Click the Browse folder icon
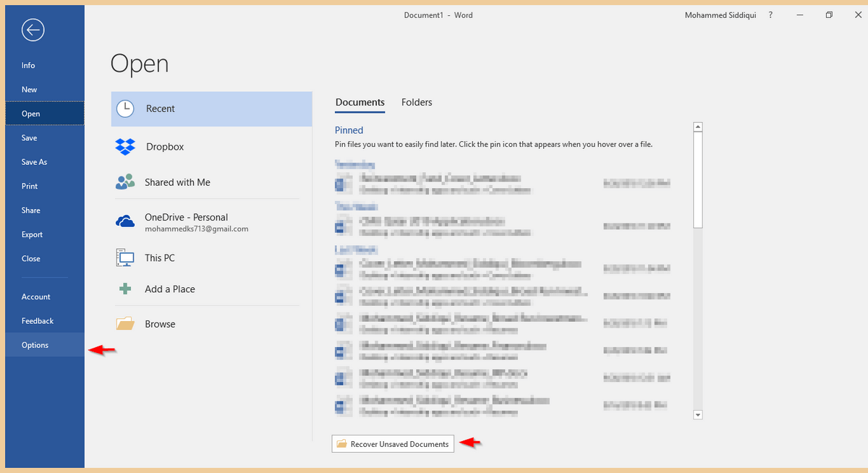The image size is (868, 473). pos(125,323)
